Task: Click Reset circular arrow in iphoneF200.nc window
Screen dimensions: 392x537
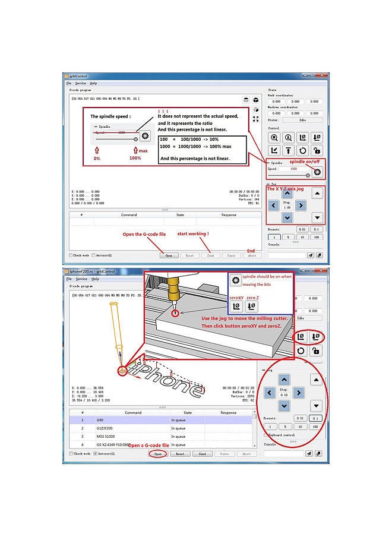Action: pos(301,351)
